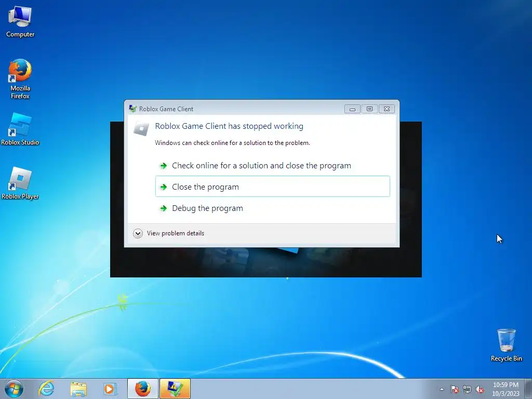Click 'Windows can check online' message text

click(x=232, y=143)
